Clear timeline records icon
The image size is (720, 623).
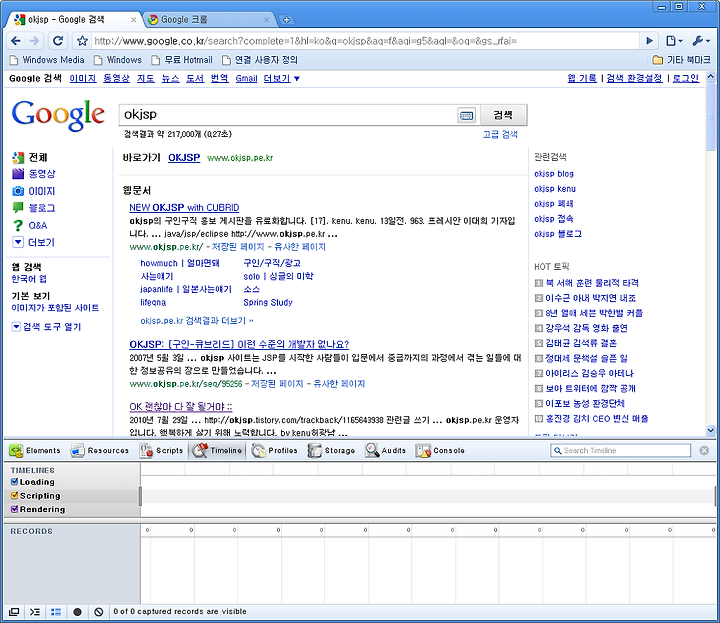click(98, 612)
